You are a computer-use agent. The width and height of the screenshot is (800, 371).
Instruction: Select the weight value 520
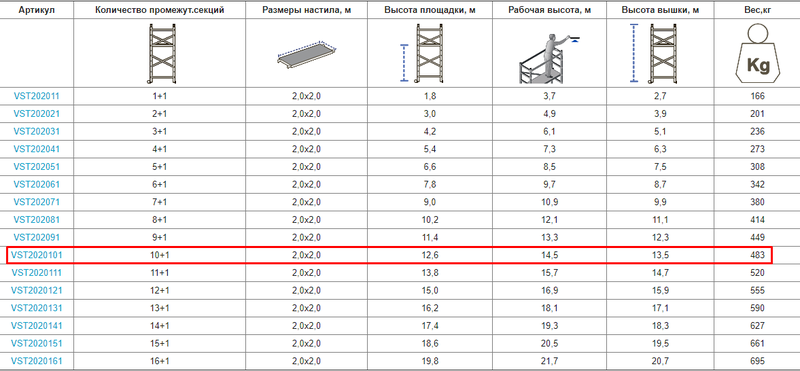tap(758, 273)
